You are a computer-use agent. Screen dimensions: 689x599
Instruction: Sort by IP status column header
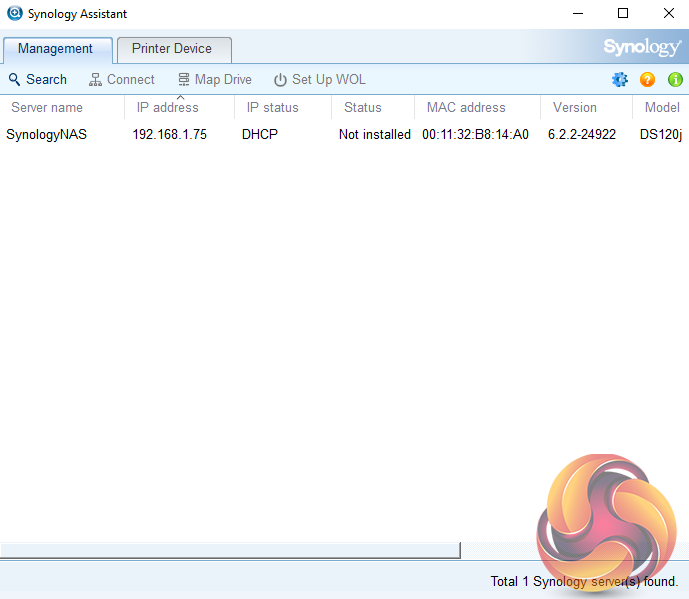tap(283, 107)
